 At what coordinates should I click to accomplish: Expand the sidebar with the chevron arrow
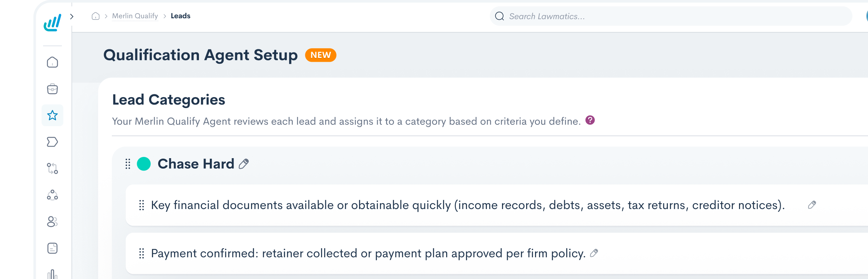[72, 16]
